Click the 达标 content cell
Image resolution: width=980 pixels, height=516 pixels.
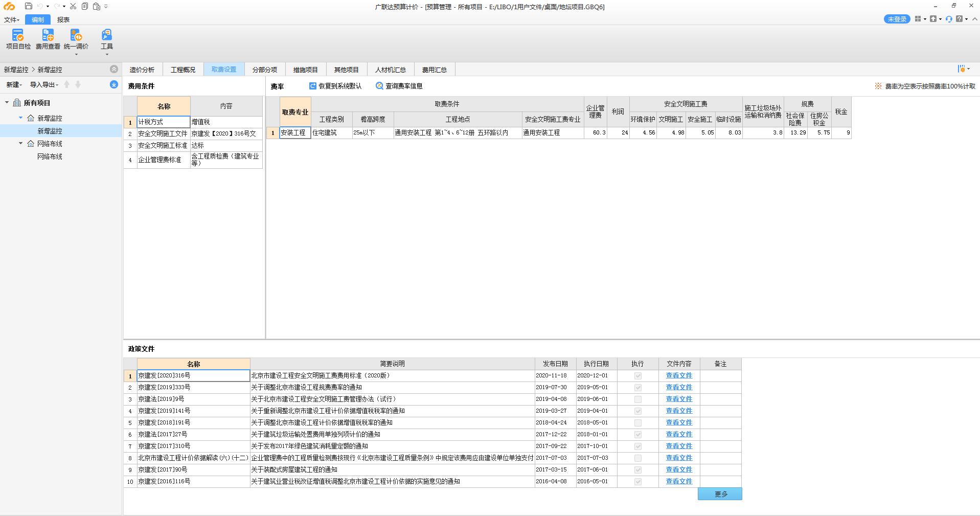pos(226,145)
